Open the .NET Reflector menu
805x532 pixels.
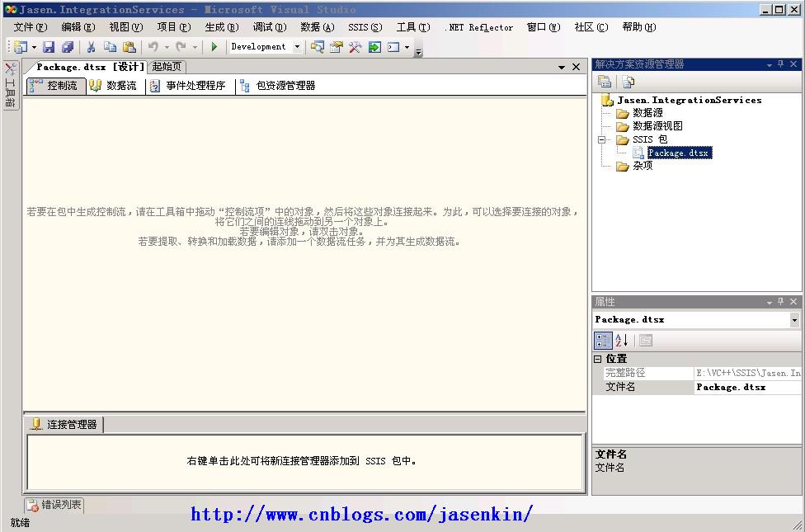[478, 27]
